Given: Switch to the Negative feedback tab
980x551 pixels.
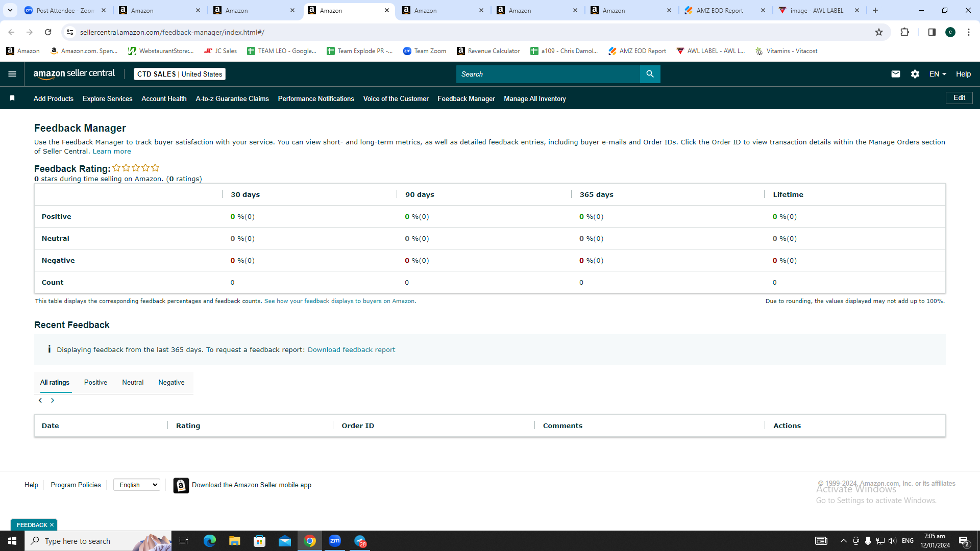Looking at the screenshot, I should (x=171, y=383).
